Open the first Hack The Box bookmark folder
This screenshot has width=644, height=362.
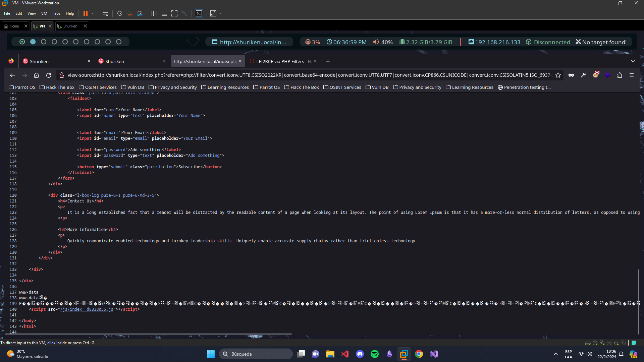57,87
